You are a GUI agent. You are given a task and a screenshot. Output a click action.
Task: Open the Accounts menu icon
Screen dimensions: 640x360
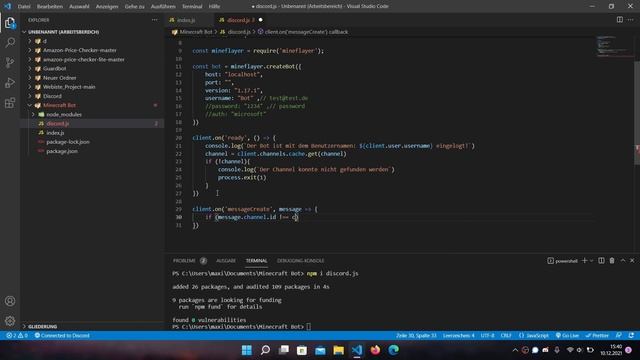[x=10, y=301]
